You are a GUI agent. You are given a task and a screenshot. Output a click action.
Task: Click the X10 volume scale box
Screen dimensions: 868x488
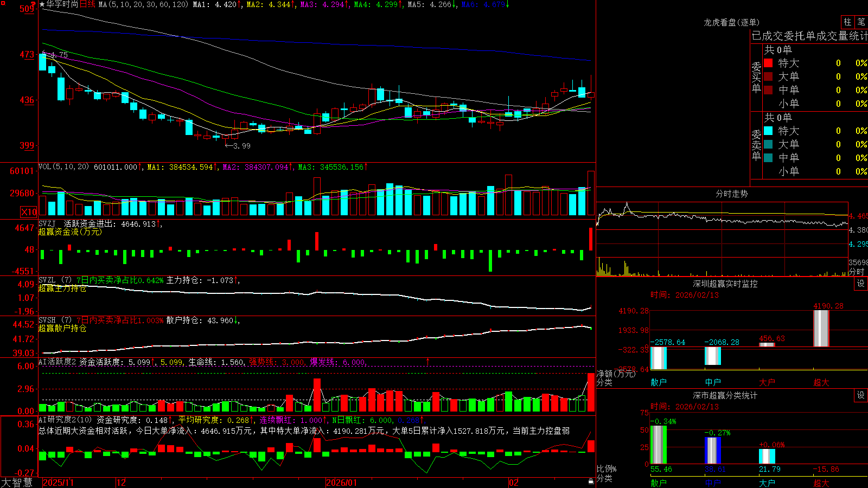pyautogui.click(x=29, y=212)
